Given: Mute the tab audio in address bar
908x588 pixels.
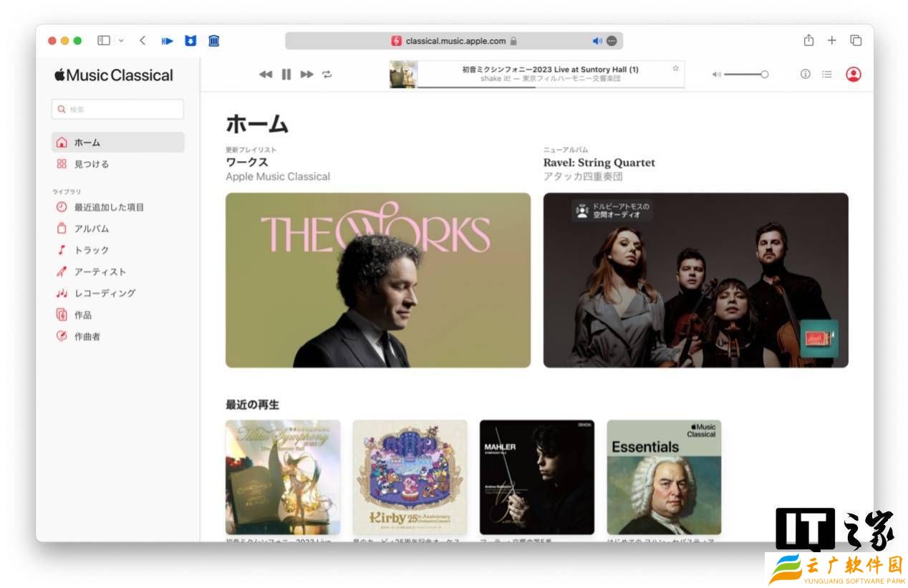Looking at the screenshot, I should tap(597, 41).
